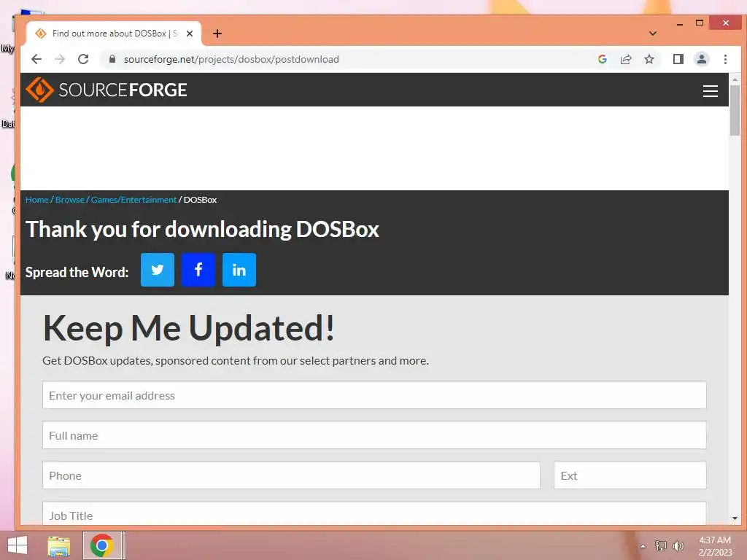747x560 pixels.
Task: Follow the Browse breadcrumb link
Action: click(70, 200)
